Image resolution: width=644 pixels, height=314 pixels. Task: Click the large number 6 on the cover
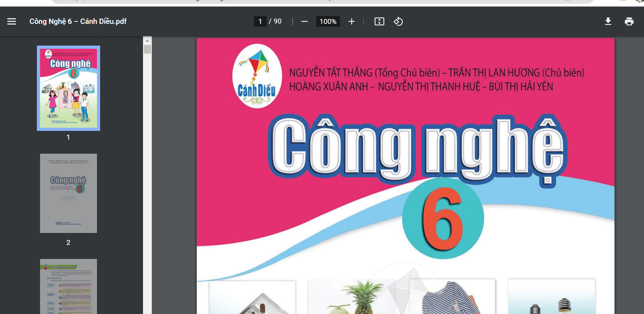(443, 218)
